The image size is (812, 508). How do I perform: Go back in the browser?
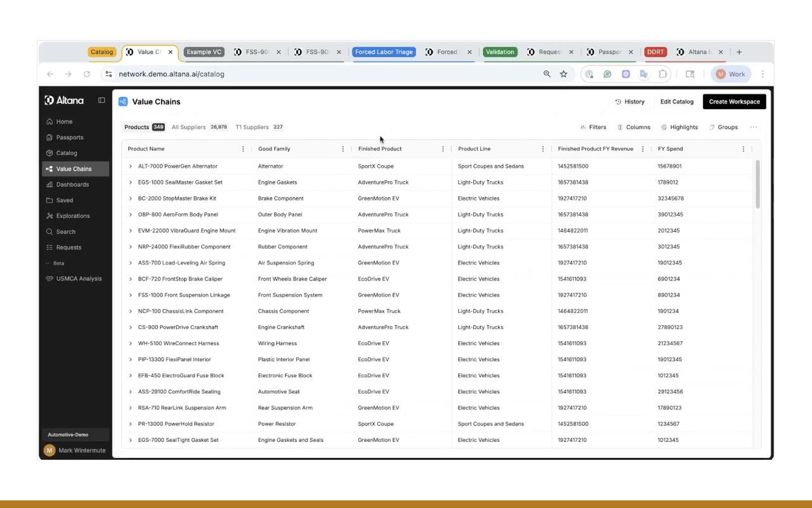pyautogui.click(x=50, y=74)
